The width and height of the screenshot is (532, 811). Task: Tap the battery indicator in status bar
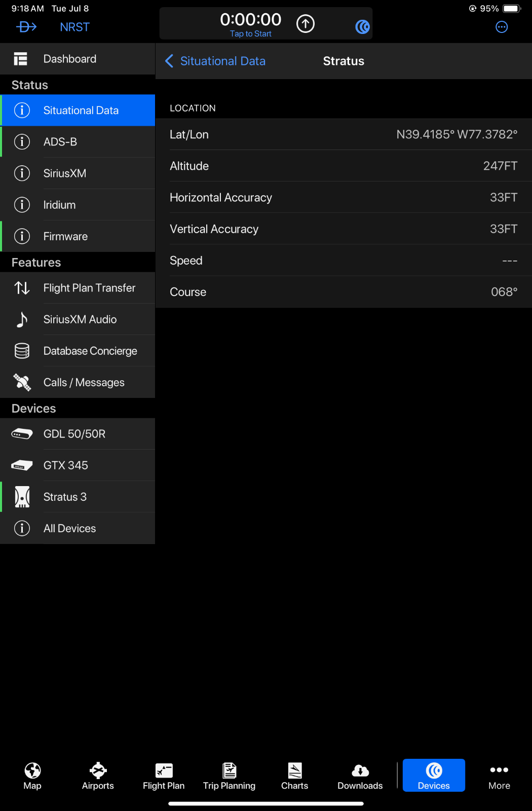tap(512, 8)
